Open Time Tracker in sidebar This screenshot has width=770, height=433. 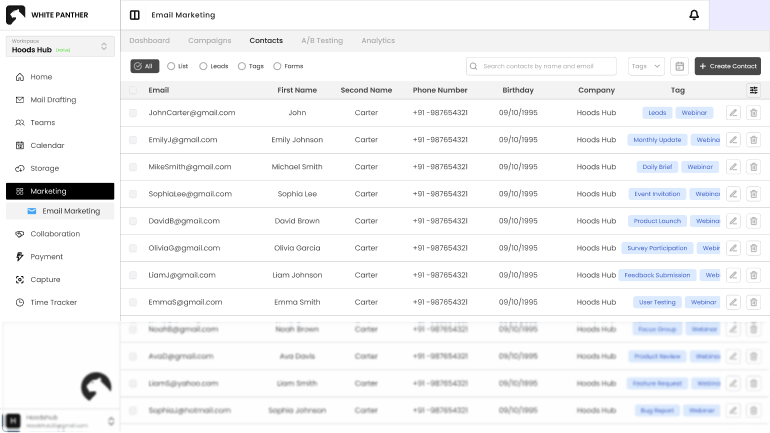point(53,302)
